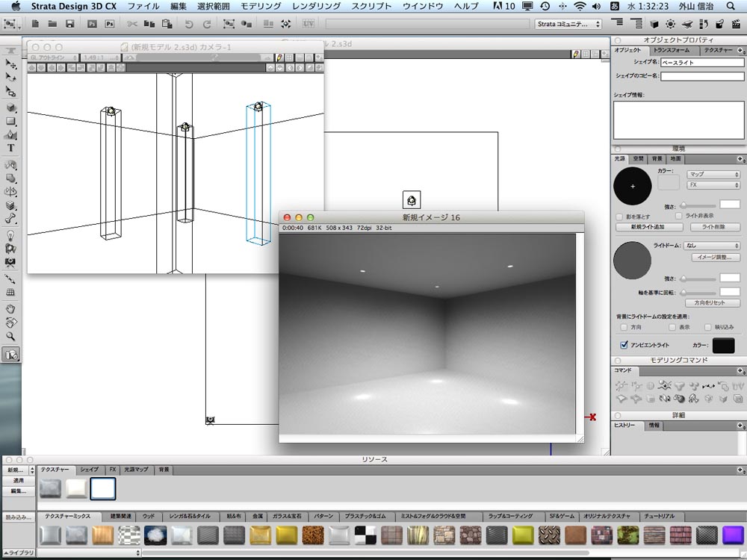Viewport: 747px width, 560px height.
Task: Open the ライトドーム dropdown set to なし
Action: tap(713, 245)
